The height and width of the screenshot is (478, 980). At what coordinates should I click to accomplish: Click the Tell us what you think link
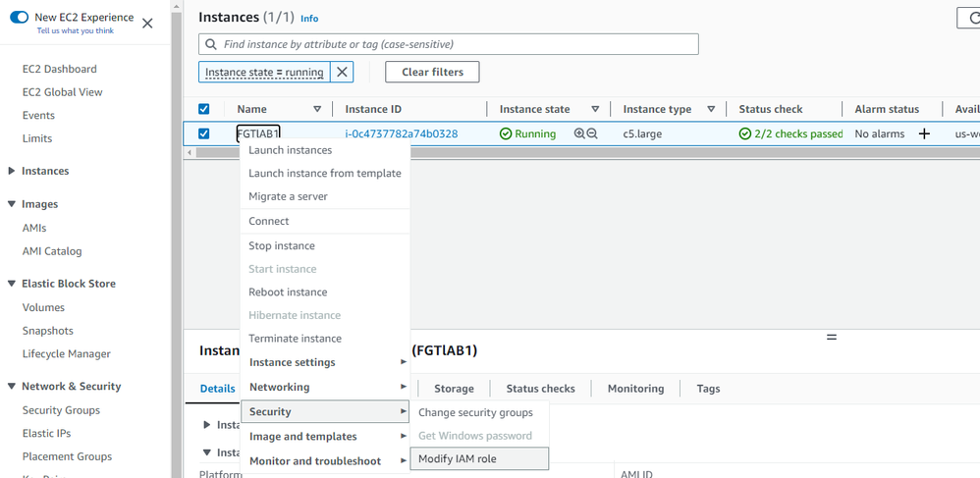point(75,30)
